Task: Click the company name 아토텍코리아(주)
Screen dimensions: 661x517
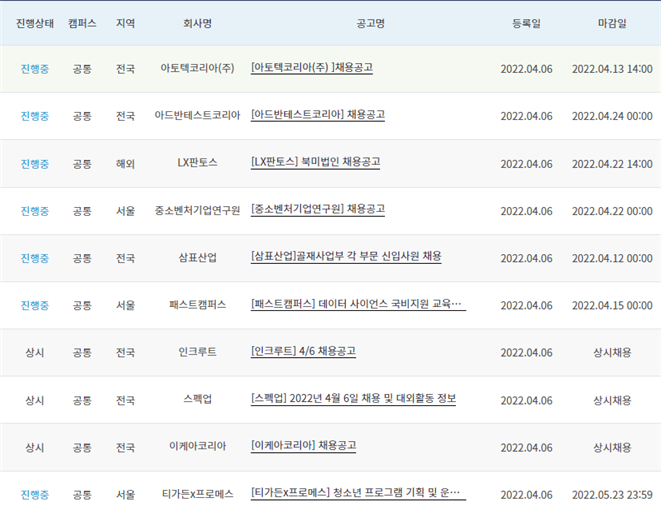Action: pyautogui.click(x=197, y=68)
